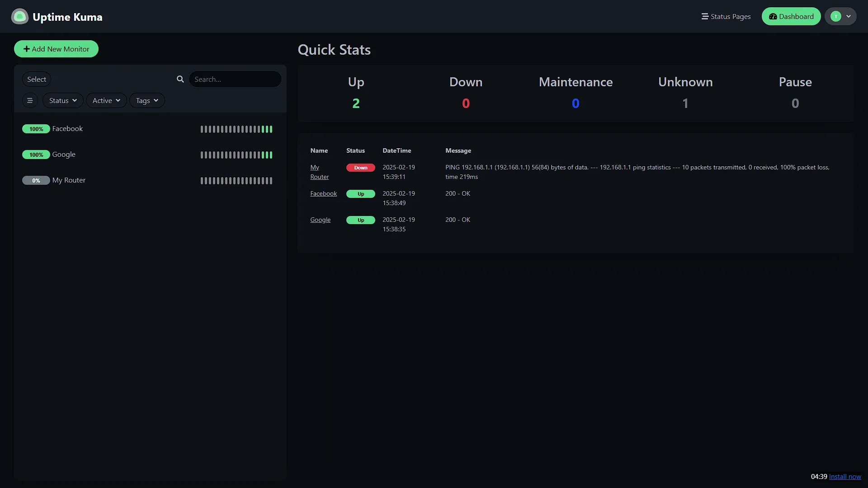Click the DateTime column header
The height and width of the screenshot is (488, 868).
pos(397,150)
